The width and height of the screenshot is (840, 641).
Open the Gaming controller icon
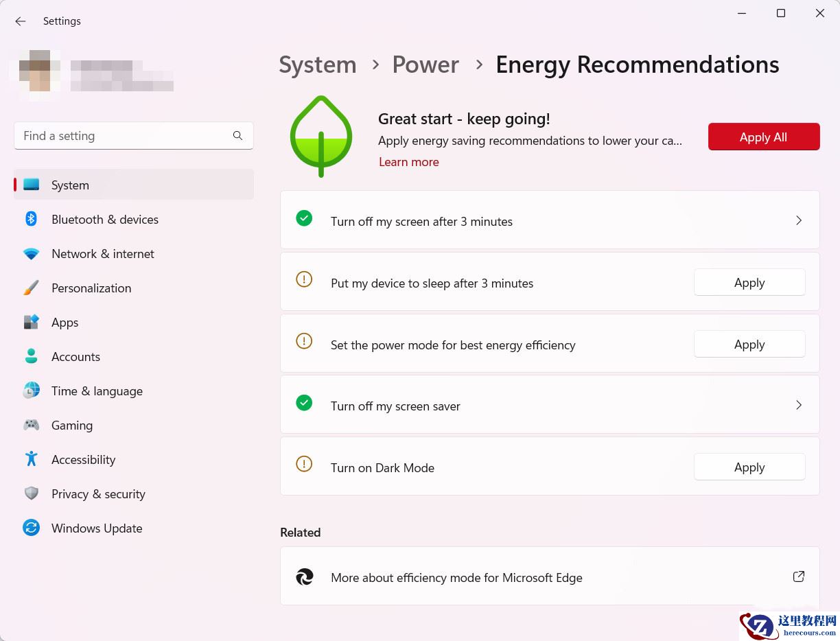[32, 426]
